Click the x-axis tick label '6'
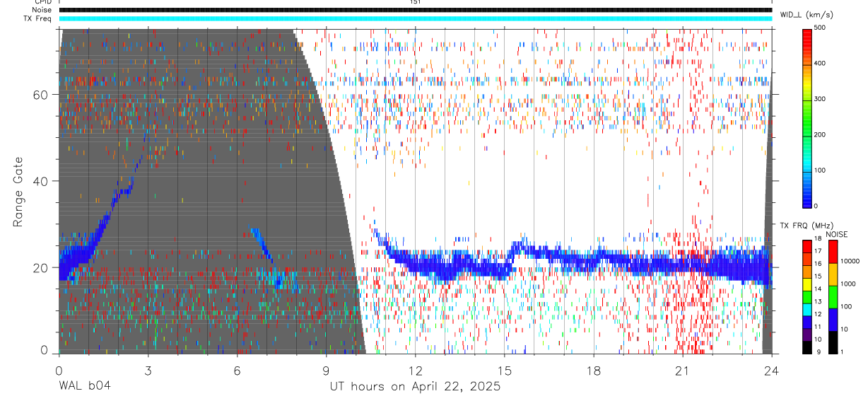This screenshot has height=401, width=868. pos(237,371)
